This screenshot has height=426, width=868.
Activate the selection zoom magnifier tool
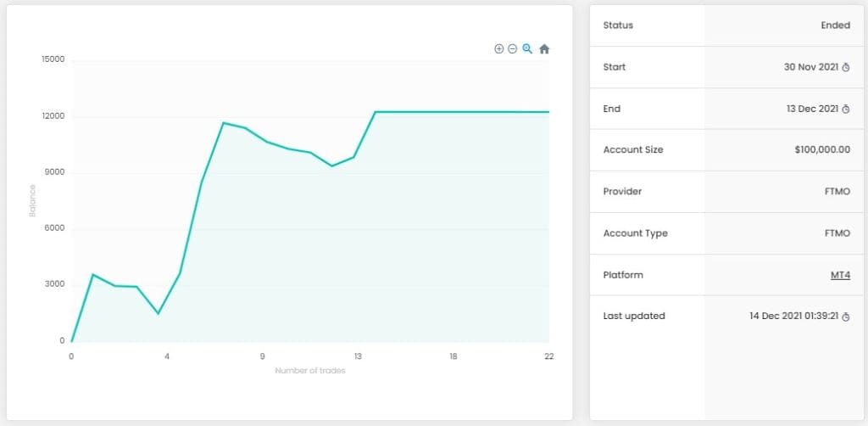tap(527, 49)
